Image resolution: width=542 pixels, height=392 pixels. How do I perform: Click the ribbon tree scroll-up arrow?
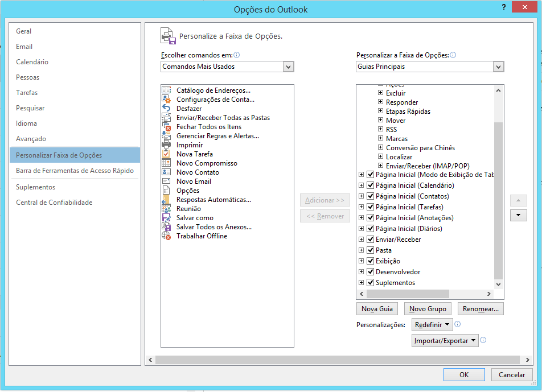(x=498, y=90)
